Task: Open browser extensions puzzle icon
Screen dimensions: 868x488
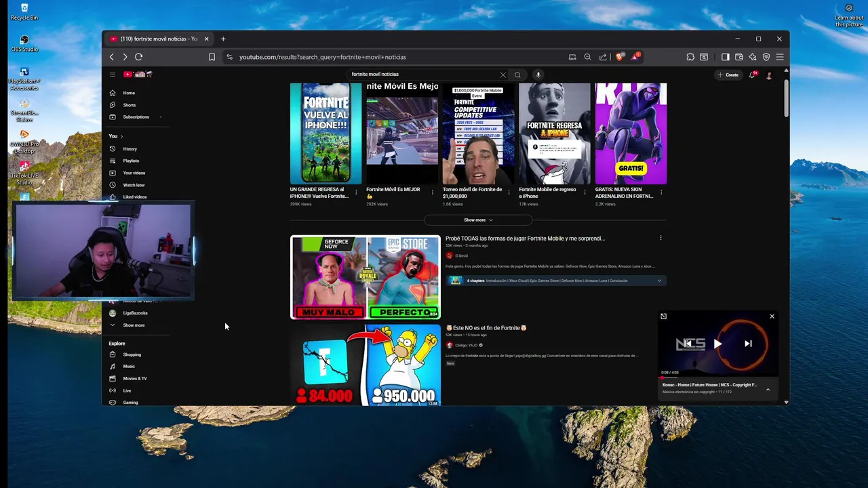Action: tap(690, 57)
